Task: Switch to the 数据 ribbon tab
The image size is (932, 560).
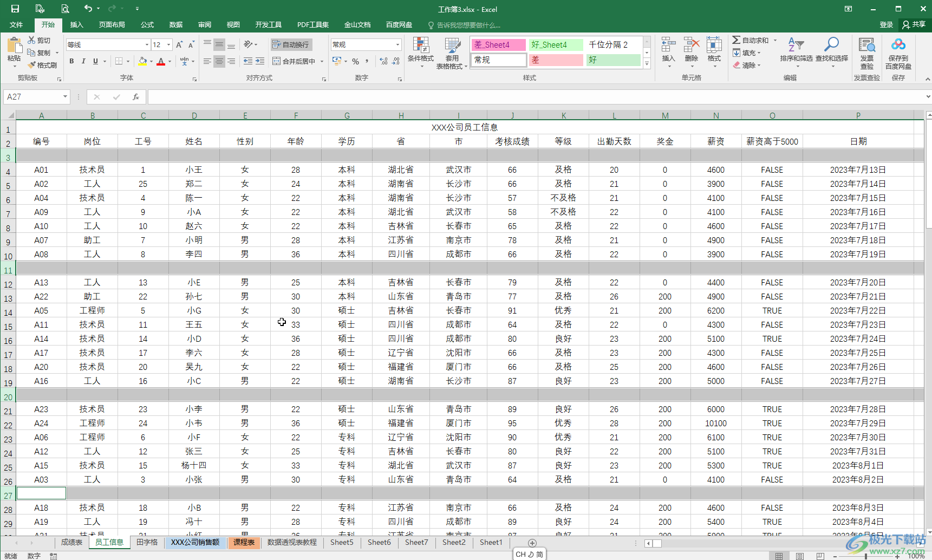Action: (176, 25)
